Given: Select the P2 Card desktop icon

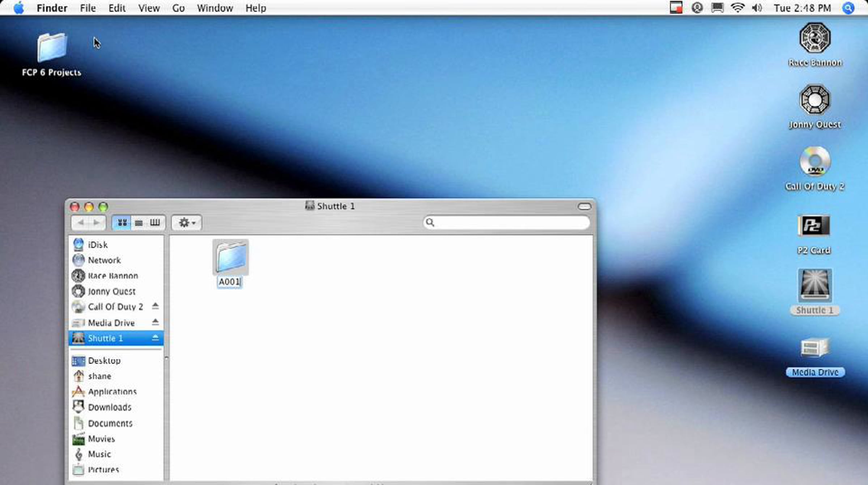Looking at the screenshot, I should point(814,226).
